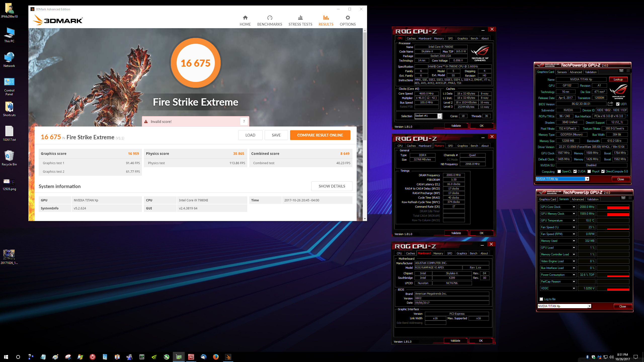The image size is (644, 362).
Task: Toggle CUDA checkbox in GPU-Z
Action: [575, 171]
